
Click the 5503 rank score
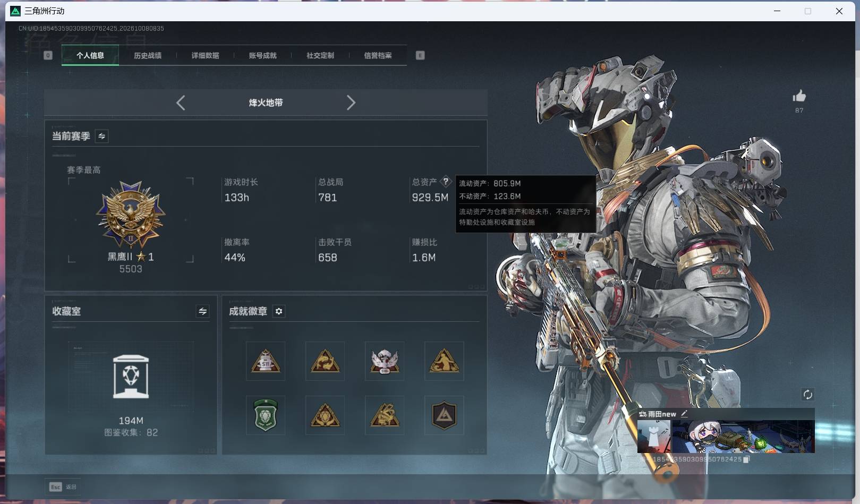131,269
